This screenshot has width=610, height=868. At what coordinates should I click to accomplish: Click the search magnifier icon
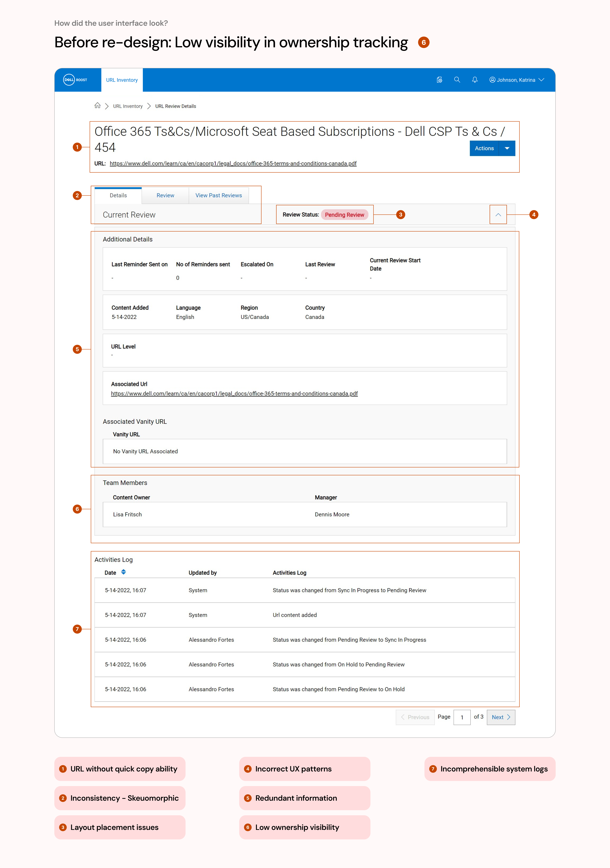pos(457,80)
